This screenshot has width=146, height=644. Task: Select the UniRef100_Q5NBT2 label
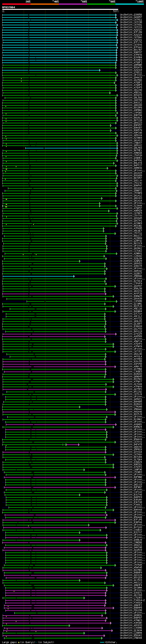pyautogui.click(x=131, y=191)
